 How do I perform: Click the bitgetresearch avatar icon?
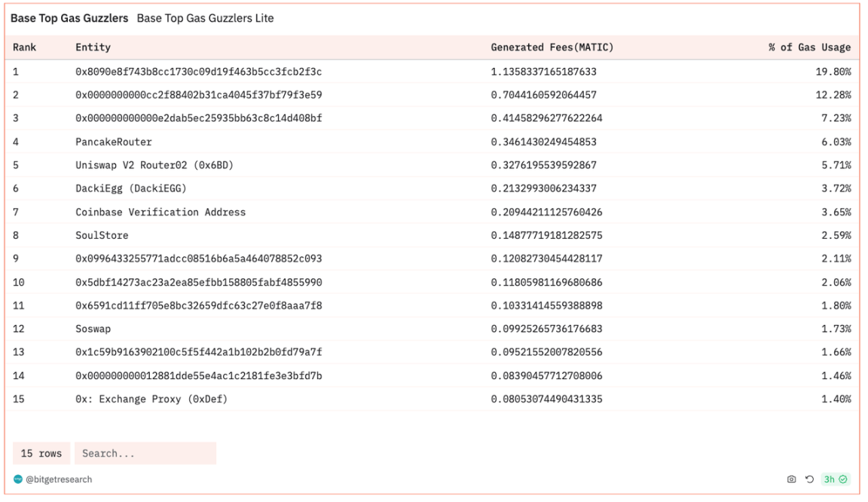point(18,479)
